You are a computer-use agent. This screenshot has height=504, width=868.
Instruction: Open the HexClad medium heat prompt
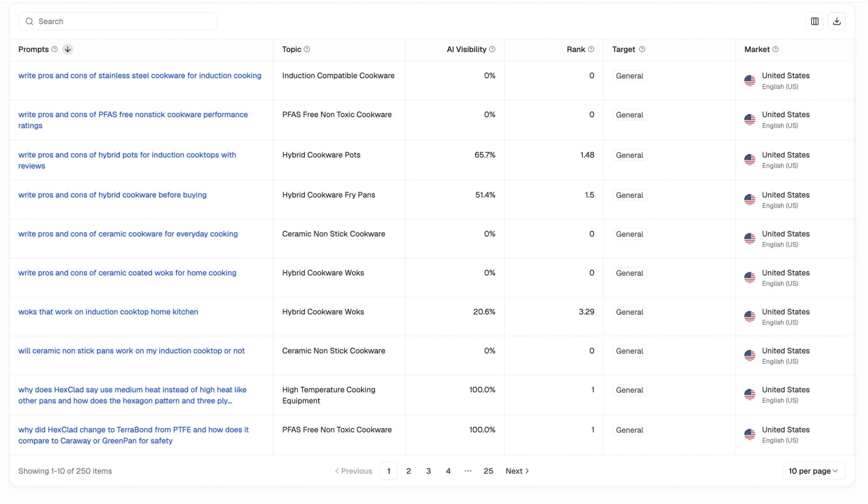pyautogui.click(x=132, y=395)
